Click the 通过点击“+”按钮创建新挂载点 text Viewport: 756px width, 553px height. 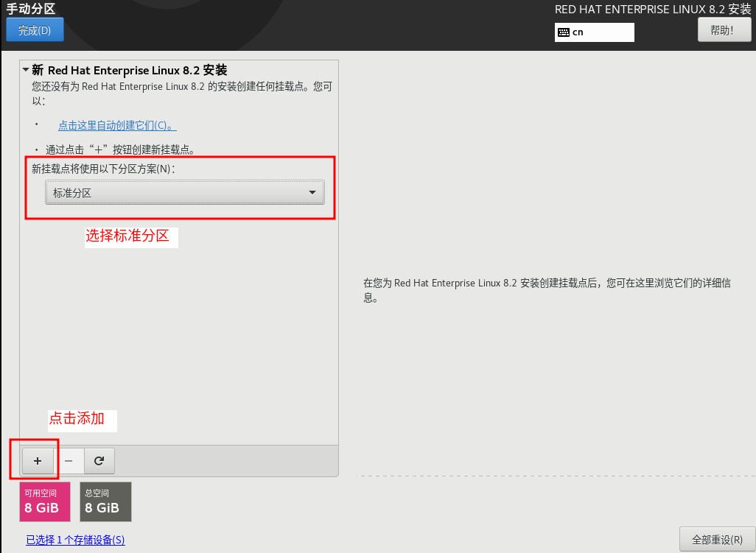(x=121, y=149)
